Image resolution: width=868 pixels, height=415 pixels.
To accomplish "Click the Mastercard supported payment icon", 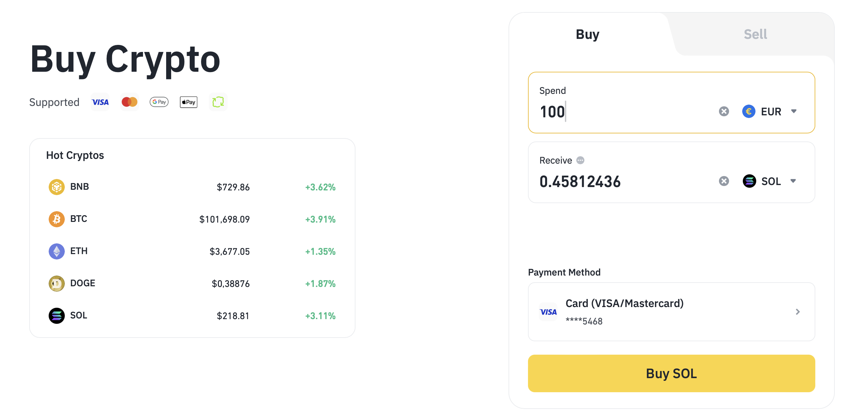I will [129, 102].
